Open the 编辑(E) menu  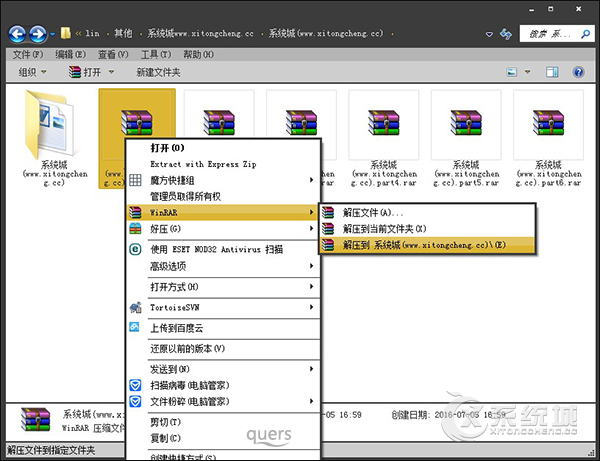pyautogui.click(x=70, y=54)
